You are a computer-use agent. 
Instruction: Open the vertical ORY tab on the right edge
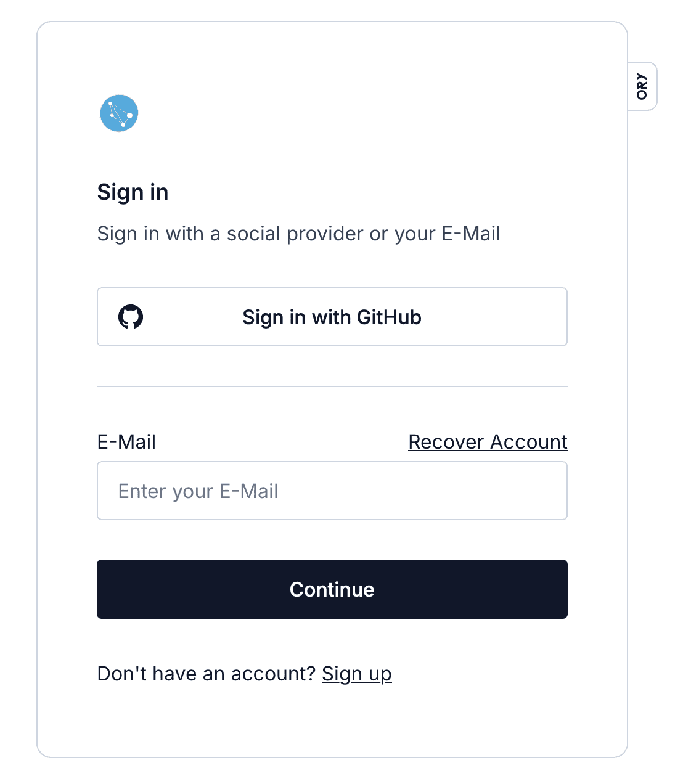pos(641,86)
